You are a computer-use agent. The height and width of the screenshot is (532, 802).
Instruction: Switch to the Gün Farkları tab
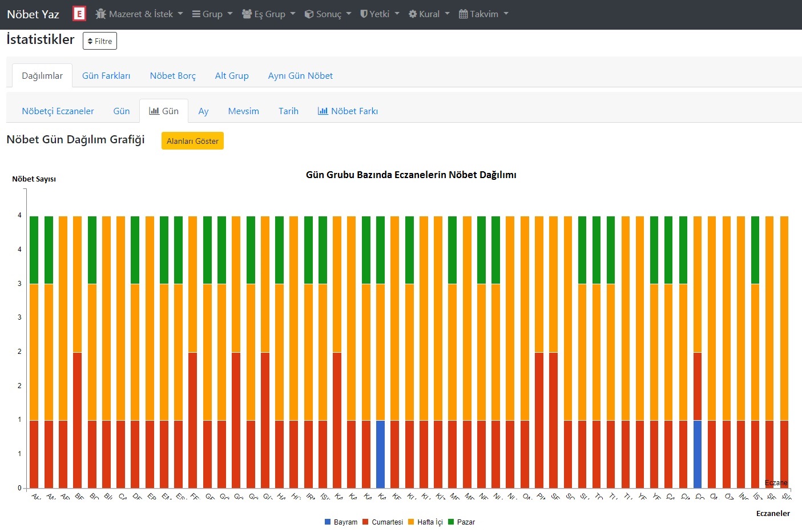tap(106, 75)
